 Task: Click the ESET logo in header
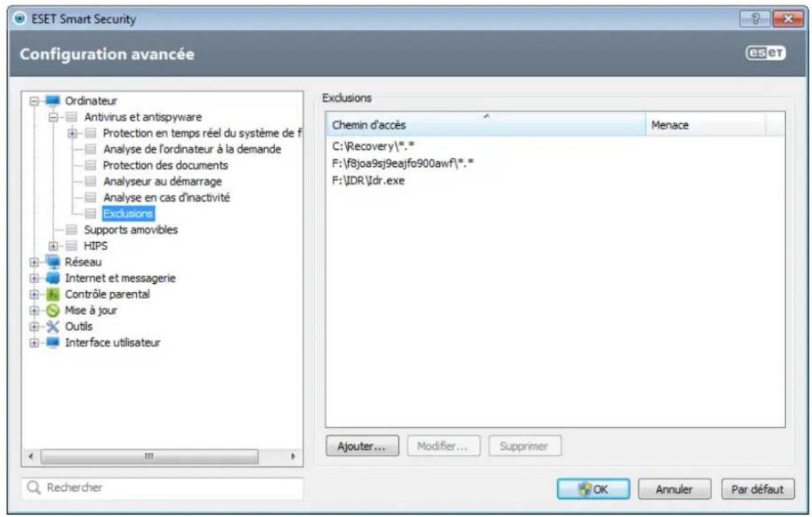point(766,53)
